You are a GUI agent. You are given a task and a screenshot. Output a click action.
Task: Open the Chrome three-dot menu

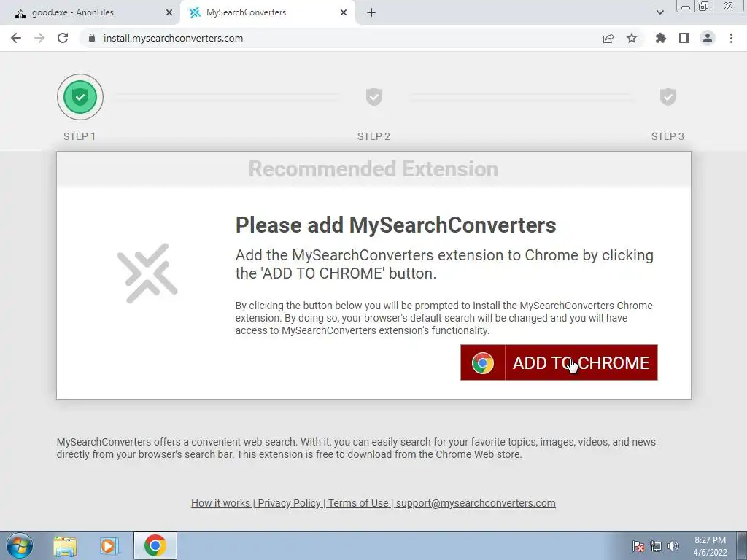[x=731, y=38]
